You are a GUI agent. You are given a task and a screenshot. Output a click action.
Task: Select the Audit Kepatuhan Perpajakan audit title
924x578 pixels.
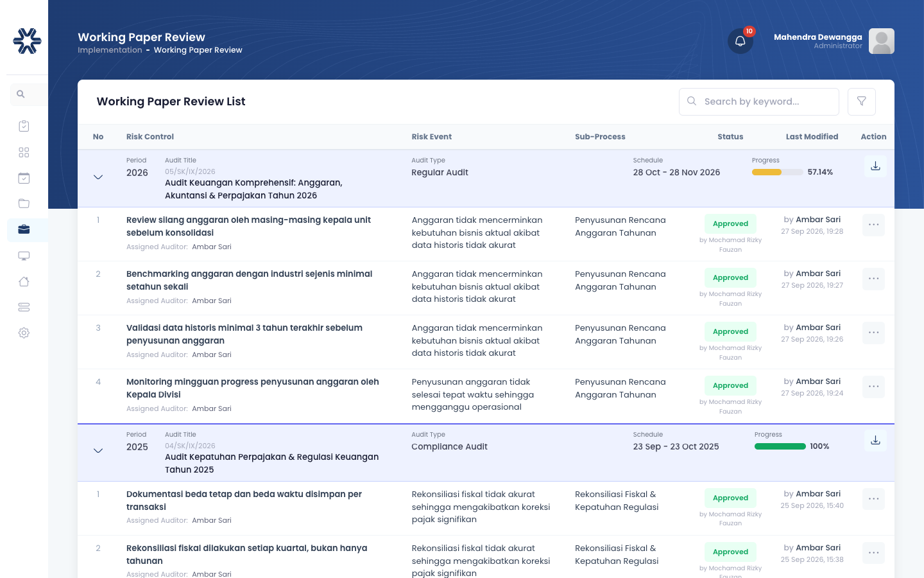(271, 463)
